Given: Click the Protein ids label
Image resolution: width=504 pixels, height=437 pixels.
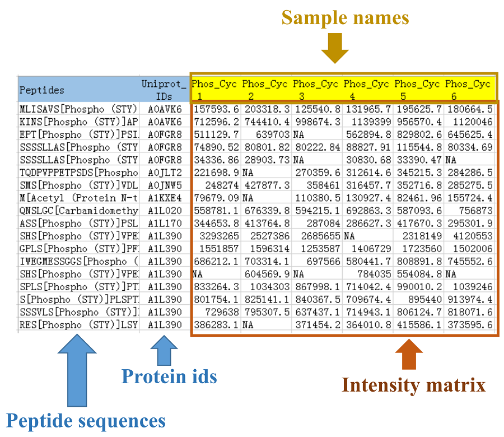Looking at the screenshot, I should [169, 377].
